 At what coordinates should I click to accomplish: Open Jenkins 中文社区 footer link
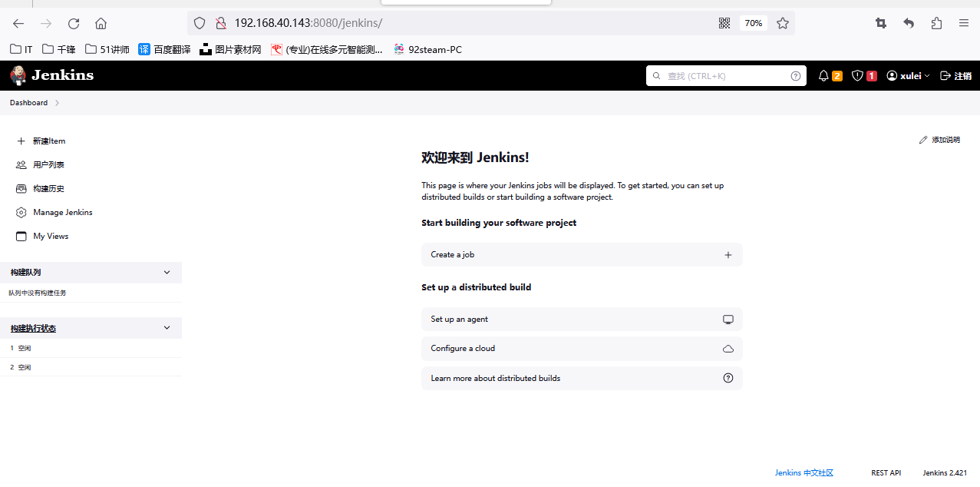coord(803,473)
